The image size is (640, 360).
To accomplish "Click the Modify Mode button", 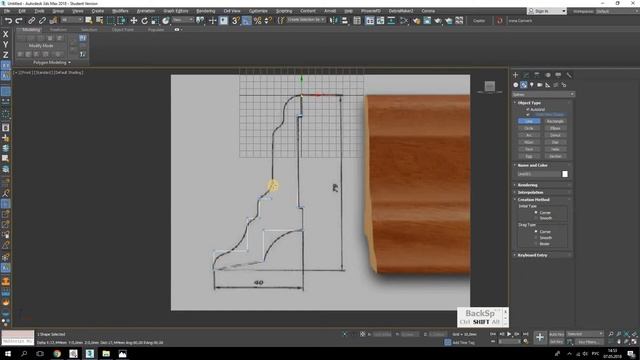I will point(41,46).
